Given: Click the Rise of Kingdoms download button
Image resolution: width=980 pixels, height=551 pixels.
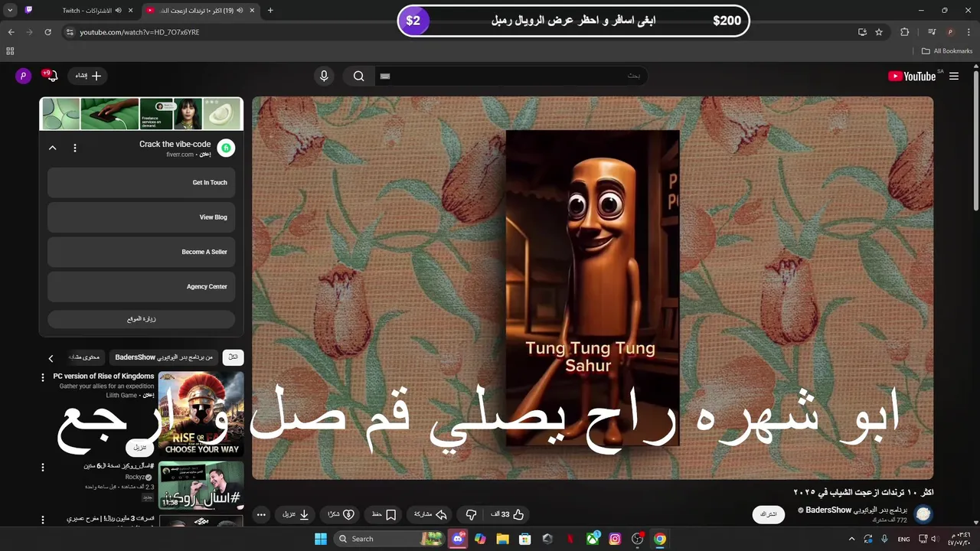Looking at the screenshot, I should pos(139,447).
